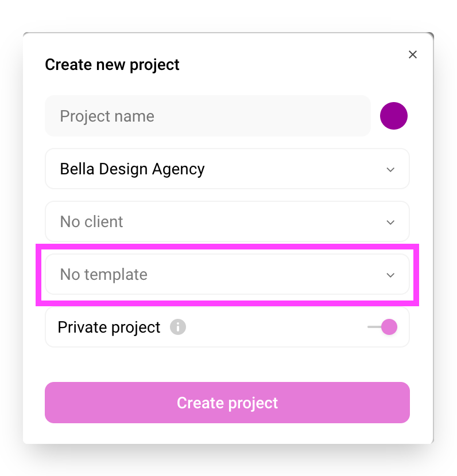This screenshot has width=457, height=476.
Task: Click the Create new project heading
Action: 112,65
